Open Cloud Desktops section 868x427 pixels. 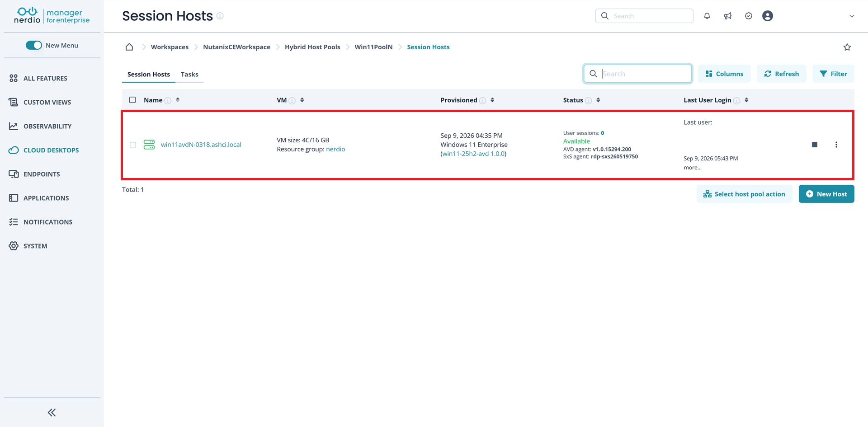click(x=44, y=150)
